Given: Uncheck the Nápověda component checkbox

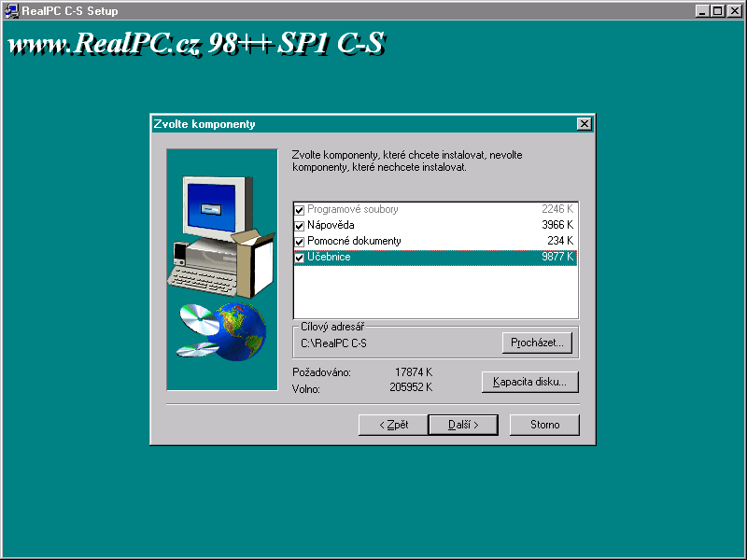Looking at the screenshot, I should [x=300, y=226].
